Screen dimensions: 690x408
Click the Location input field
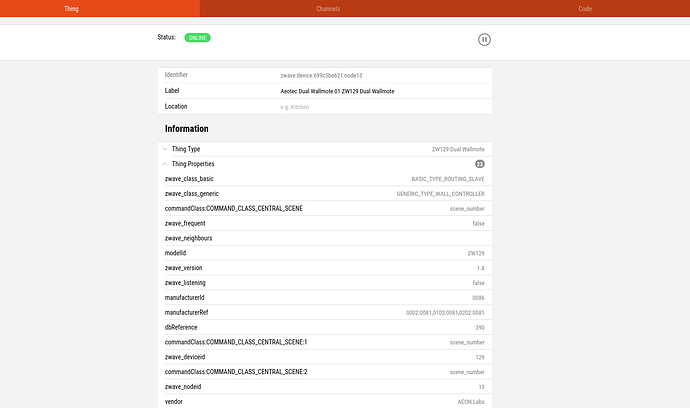(x=382, y=107)
